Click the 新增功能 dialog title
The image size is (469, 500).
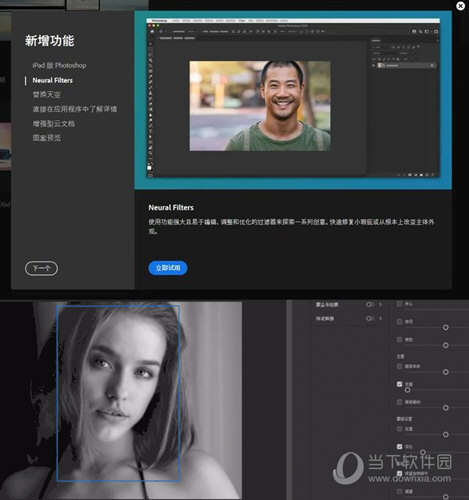[50, 41]
